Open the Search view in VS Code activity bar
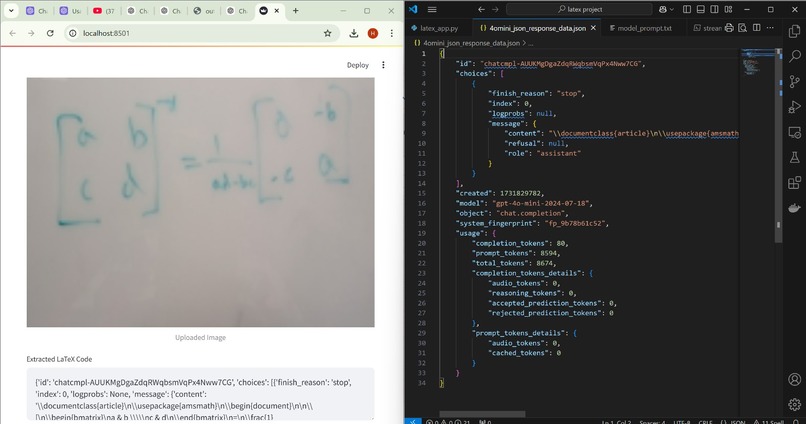This screenshot has width=806, height=424. [794, 56]
